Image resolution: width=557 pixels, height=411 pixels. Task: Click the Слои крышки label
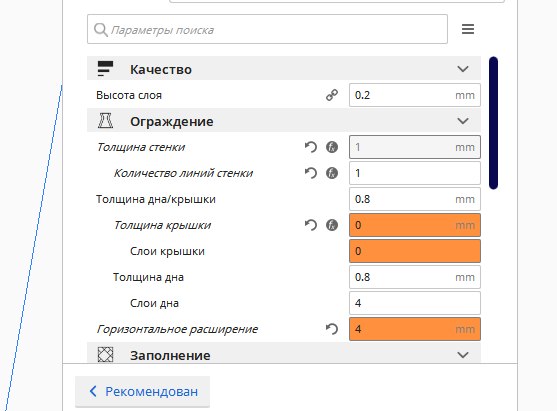pos(167,251)
